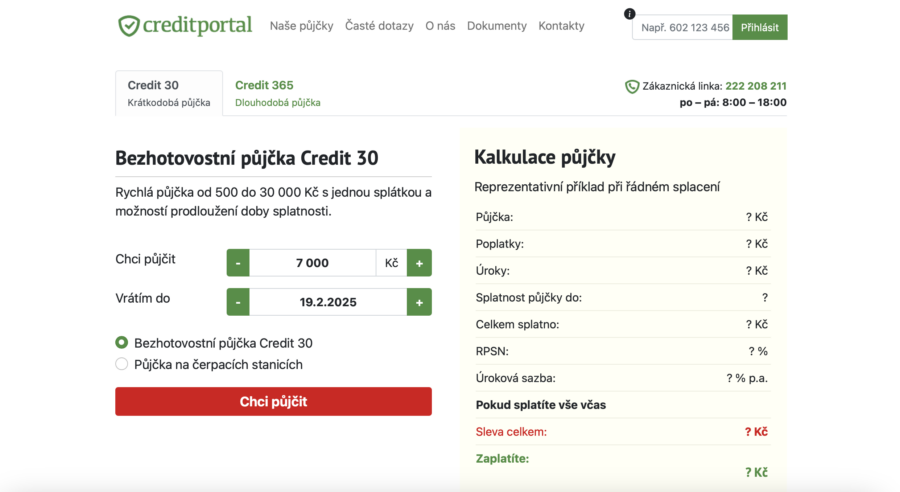Switch to Credit 365 tab
Viewport: 900px width, 492px height.
278,93
